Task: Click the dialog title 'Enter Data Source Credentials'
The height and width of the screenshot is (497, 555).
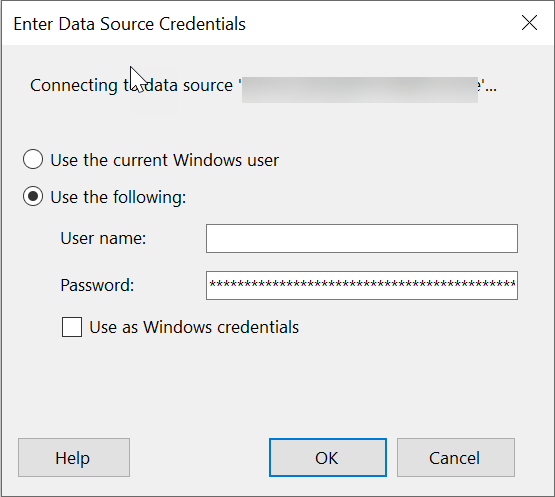Action: coord(130,24)
